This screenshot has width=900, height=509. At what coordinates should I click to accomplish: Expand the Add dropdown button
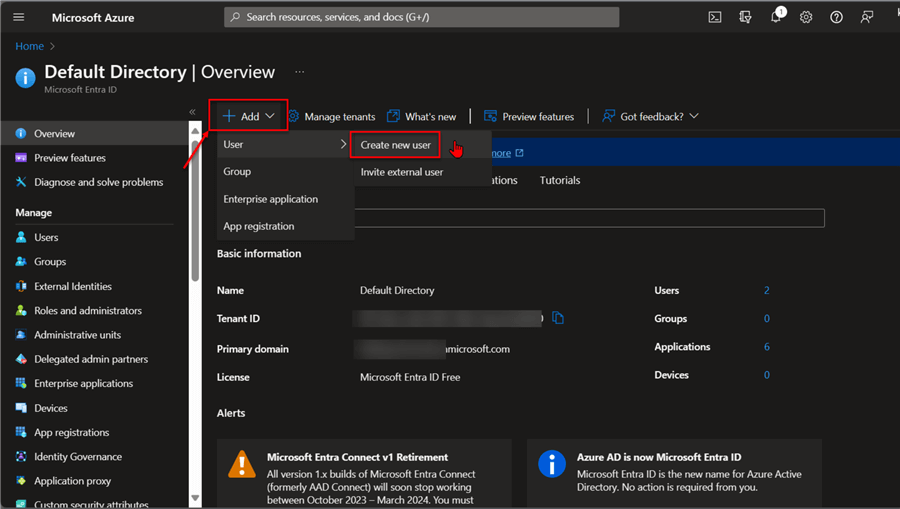point(248,116)
